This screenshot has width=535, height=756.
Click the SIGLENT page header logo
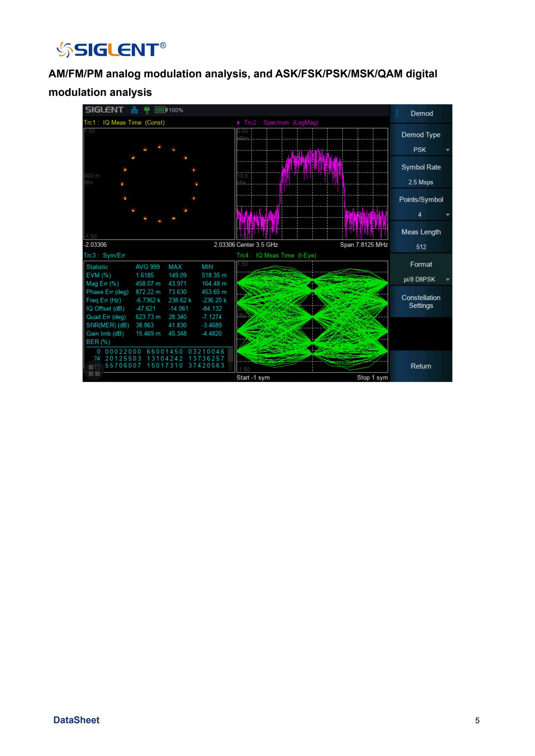coord(111,50)
